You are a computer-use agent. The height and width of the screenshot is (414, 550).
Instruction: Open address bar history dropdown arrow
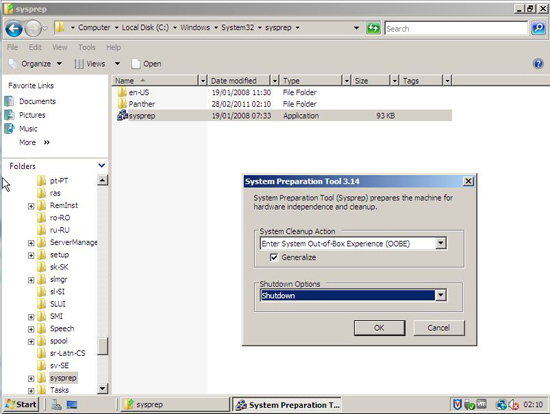(x=356, y=28)
